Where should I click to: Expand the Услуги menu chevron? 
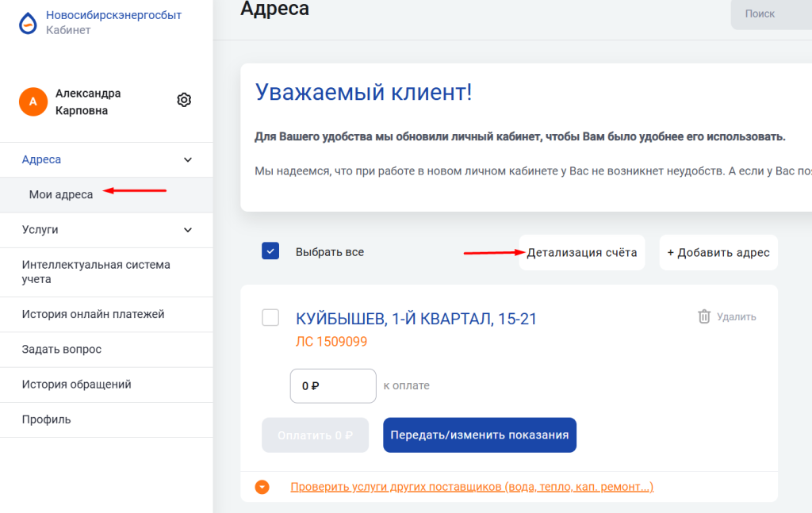[x=188, y=230]
